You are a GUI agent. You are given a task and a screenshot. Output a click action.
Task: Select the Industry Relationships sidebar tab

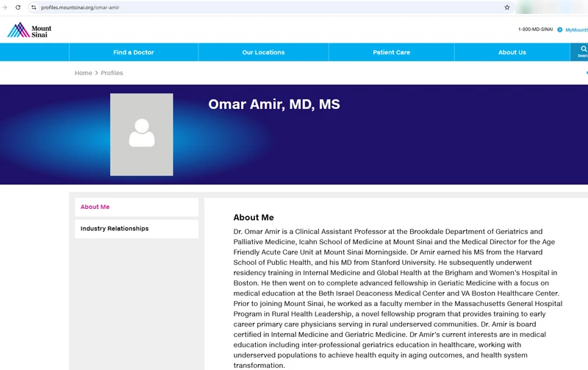coord(137,229)
